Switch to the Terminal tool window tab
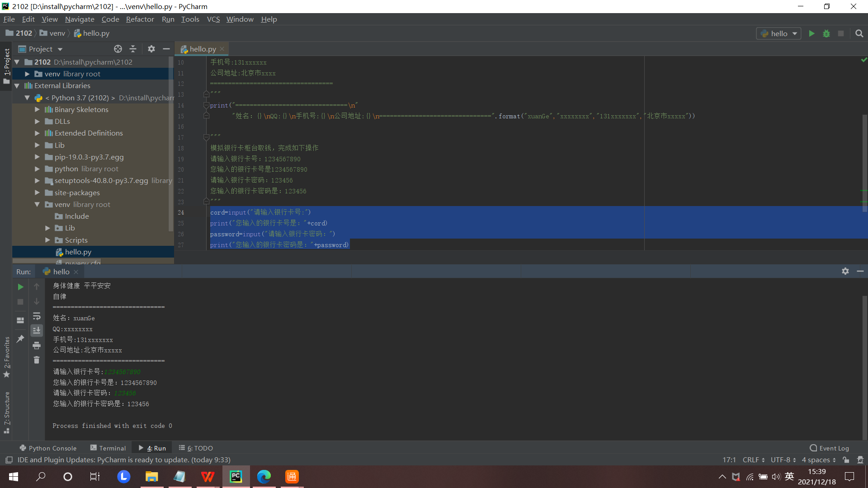The height and width of the screenshot is (488, 868). (108, 448)
